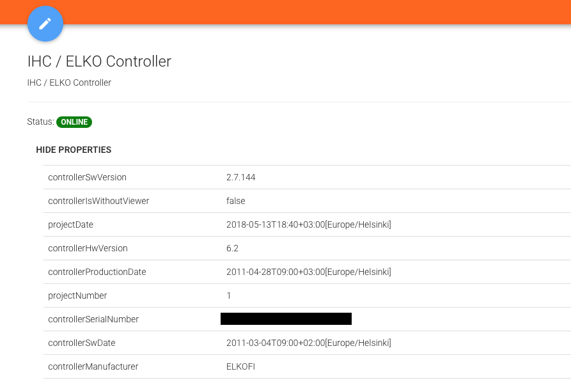Viewport: 571px width, 392px height.
Task: Select the controllerSwVersion property name
Action: click(87, 177)
